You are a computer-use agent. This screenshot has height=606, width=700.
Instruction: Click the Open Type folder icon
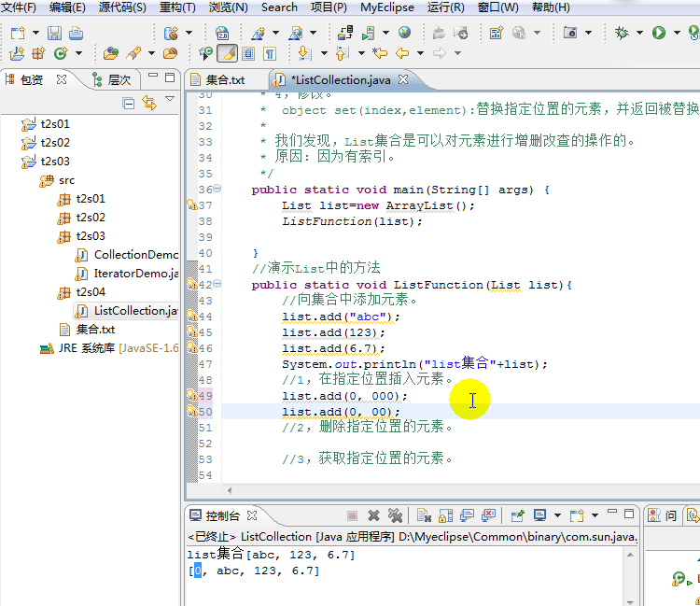point(111,53)
